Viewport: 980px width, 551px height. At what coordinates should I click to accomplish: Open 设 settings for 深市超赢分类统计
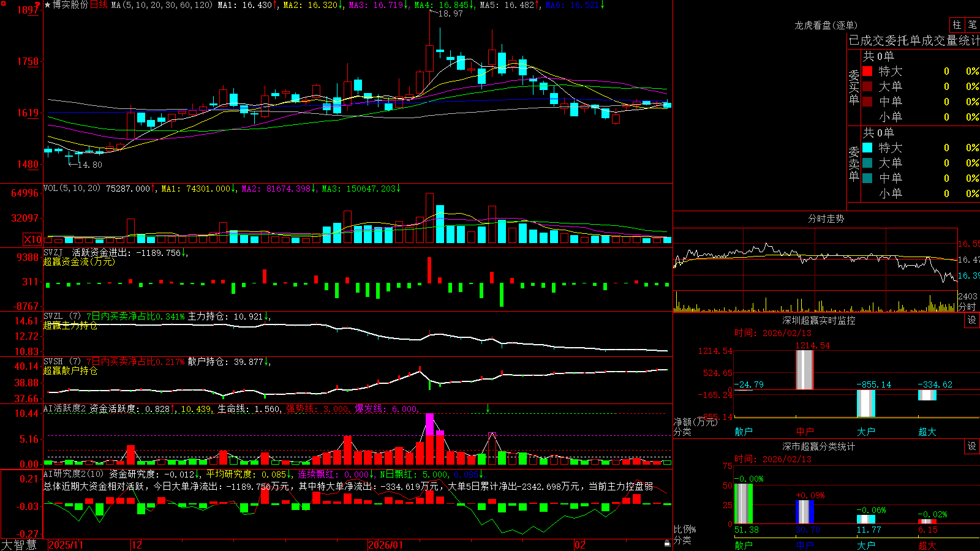click(x=972, y=446)
